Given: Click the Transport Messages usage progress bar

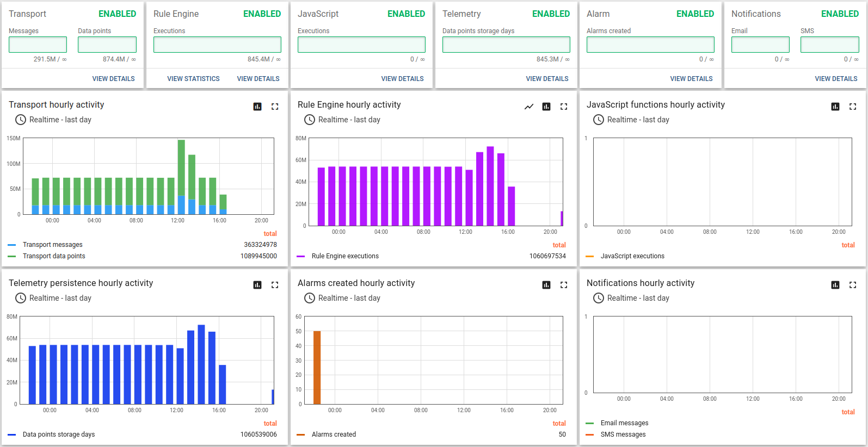Looking at the screenshot, I should tap(38, 45).
